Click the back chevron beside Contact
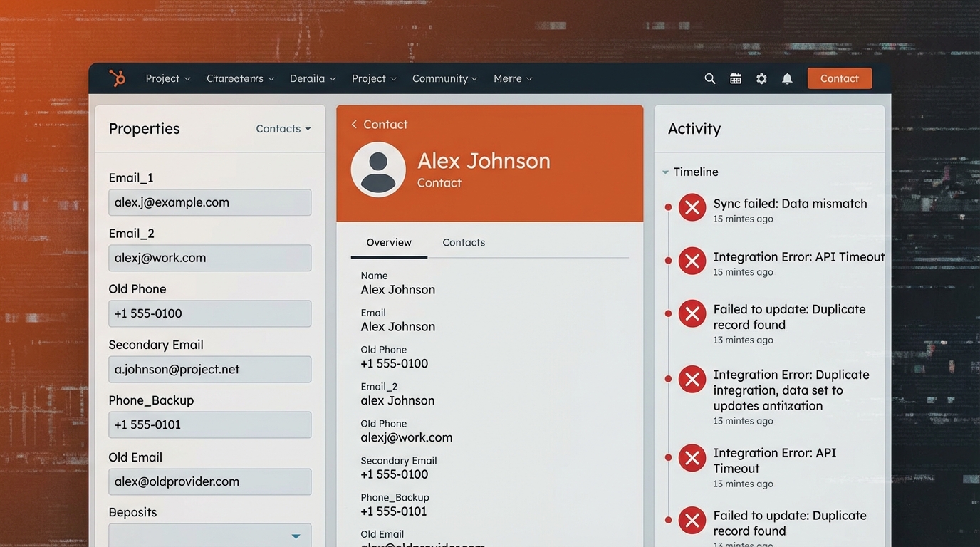The width and height of the screenshot is (980, 547). click(x=354, y=125)
